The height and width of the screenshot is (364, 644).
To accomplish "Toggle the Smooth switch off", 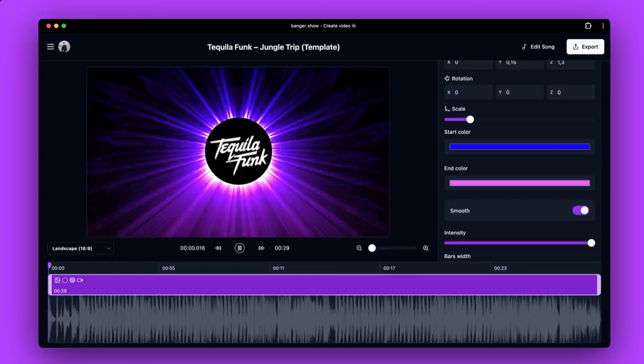I will coord(581,211).
